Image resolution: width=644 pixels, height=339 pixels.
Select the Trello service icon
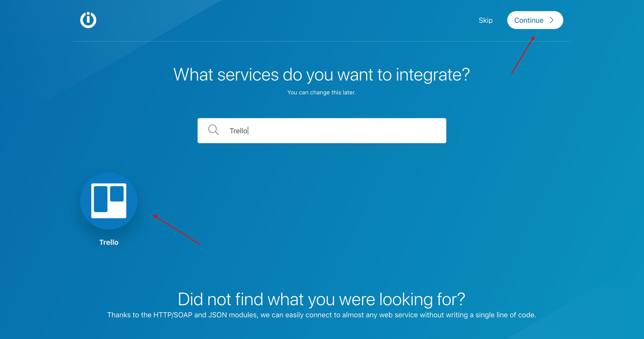pyautogui.click(x=109, y=201)
